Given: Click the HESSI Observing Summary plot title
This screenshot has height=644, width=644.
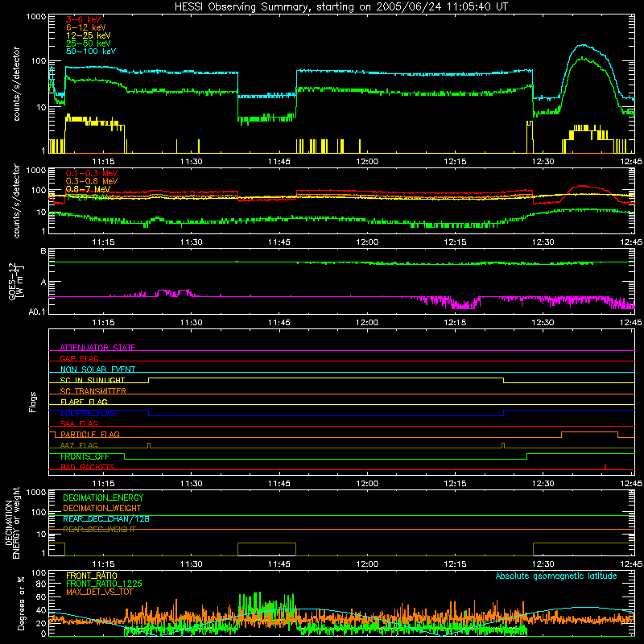Looking at the screenshot, I should click(x=341, y=7).
